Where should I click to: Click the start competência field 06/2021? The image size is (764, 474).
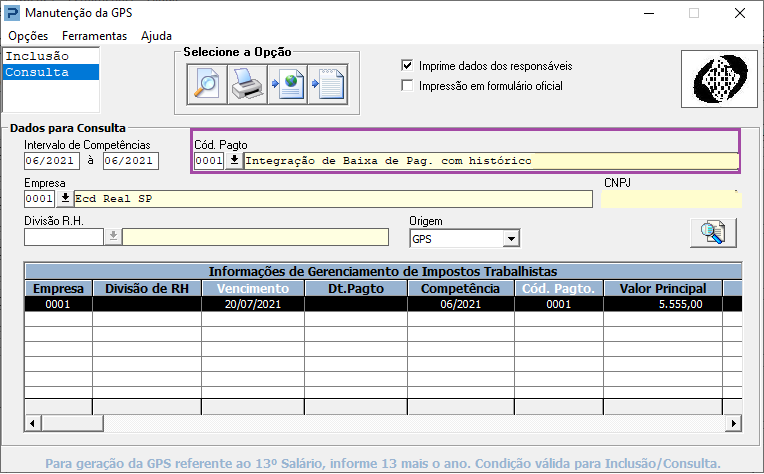coord(52,161)
